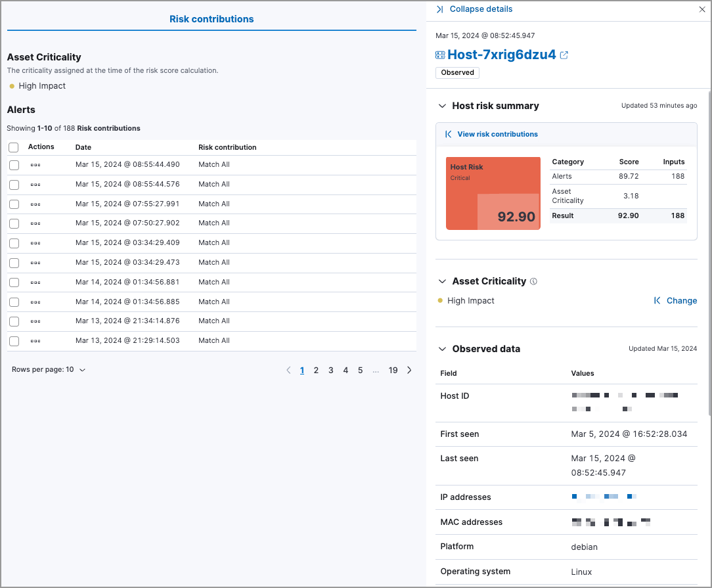Check the checkbox for the 07:55:27.991 alert
The width and height of the screenshot is (712, 588).
(x=14, y=204)
